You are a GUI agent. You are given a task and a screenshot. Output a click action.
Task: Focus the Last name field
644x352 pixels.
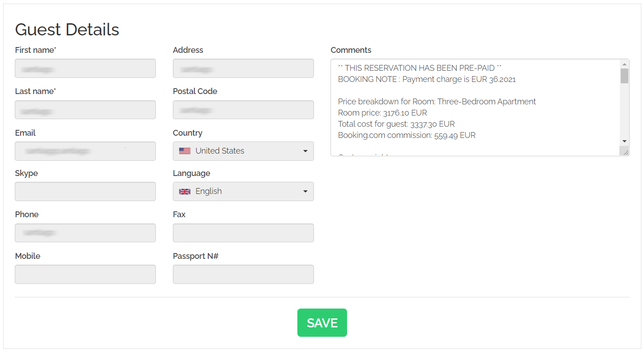(x=85, y=110)
